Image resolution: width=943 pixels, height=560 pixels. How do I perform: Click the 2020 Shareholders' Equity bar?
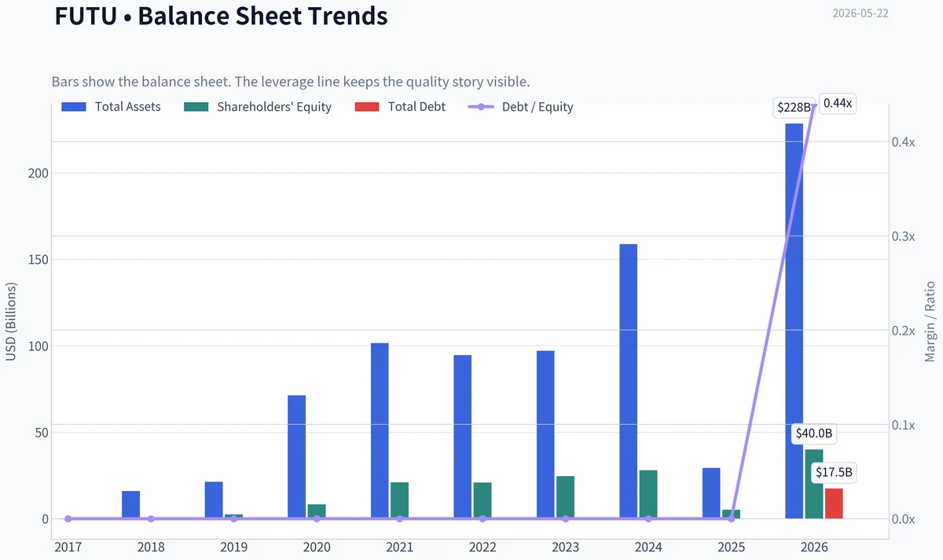tap(317, 511)
